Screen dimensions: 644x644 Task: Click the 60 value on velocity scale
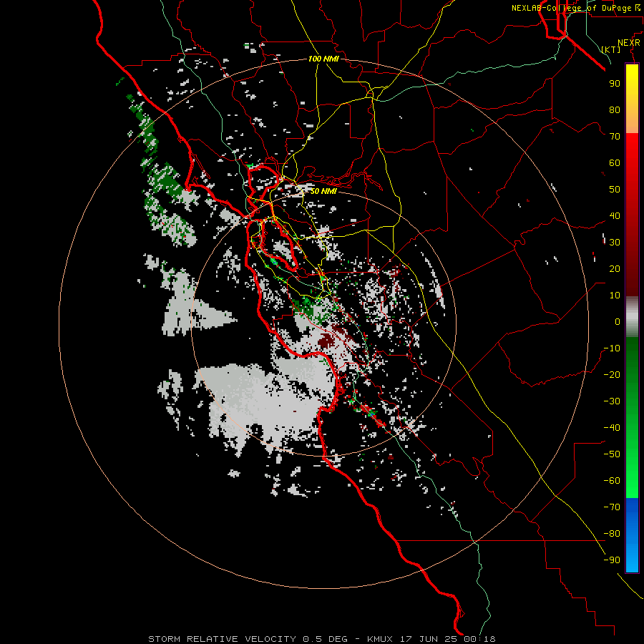(x=615, y=163)
